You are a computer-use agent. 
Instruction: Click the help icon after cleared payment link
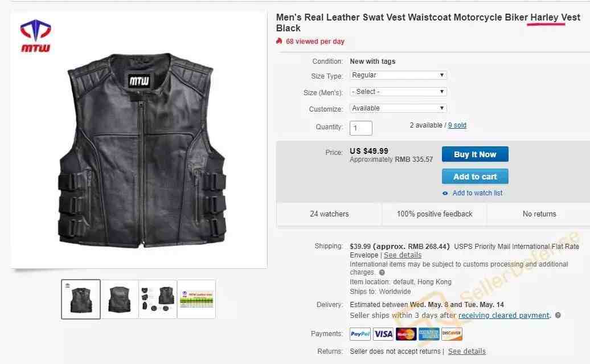point(558,315)
